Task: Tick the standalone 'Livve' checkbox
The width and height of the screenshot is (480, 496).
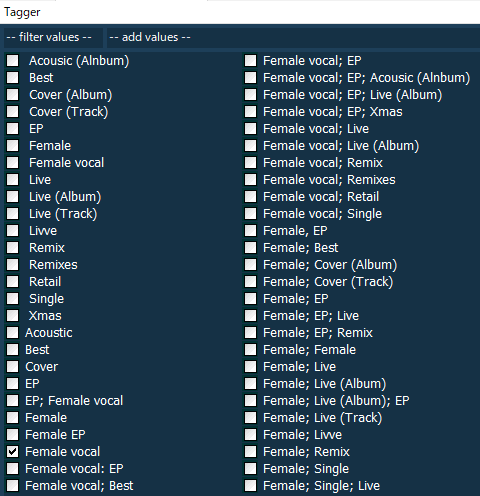Action: [x=13, y=230]
